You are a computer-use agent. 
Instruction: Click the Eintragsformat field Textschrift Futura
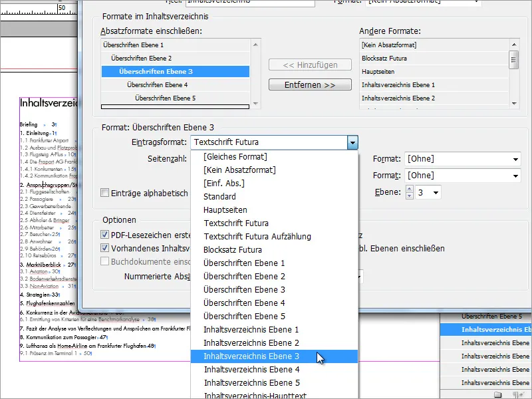(x=269, y=142)
